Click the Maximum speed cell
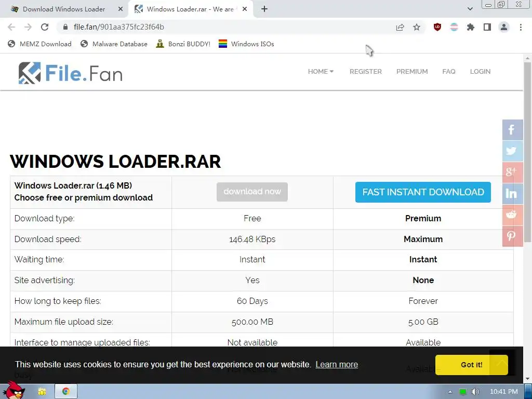The width and height of the screenshot is (532, 399). [x=423, y=239]
